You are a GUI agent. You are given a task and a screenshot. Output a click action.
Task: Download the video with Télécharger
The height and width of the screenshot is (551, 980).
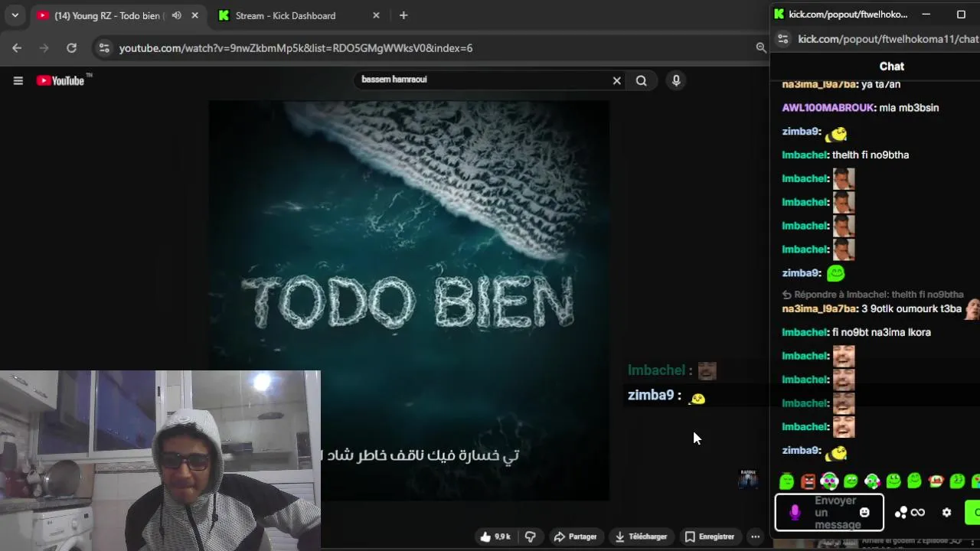(x=641, y=536)
